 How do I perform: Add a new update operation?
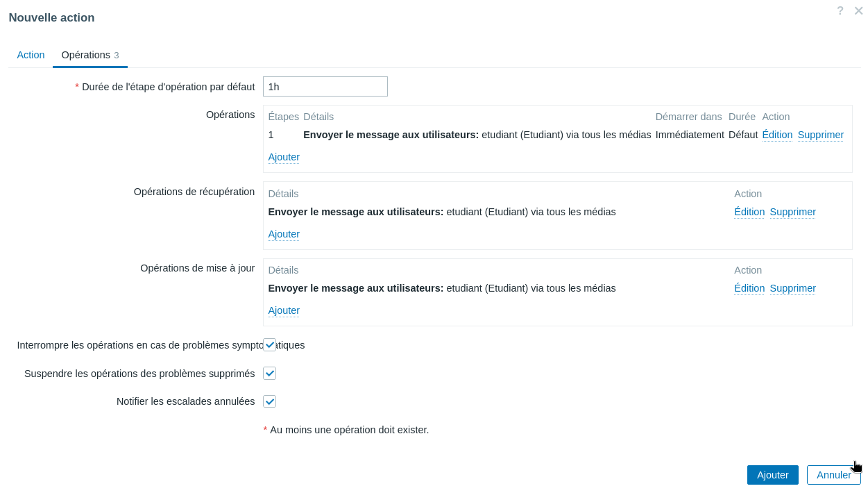click(x=284, y=310)
